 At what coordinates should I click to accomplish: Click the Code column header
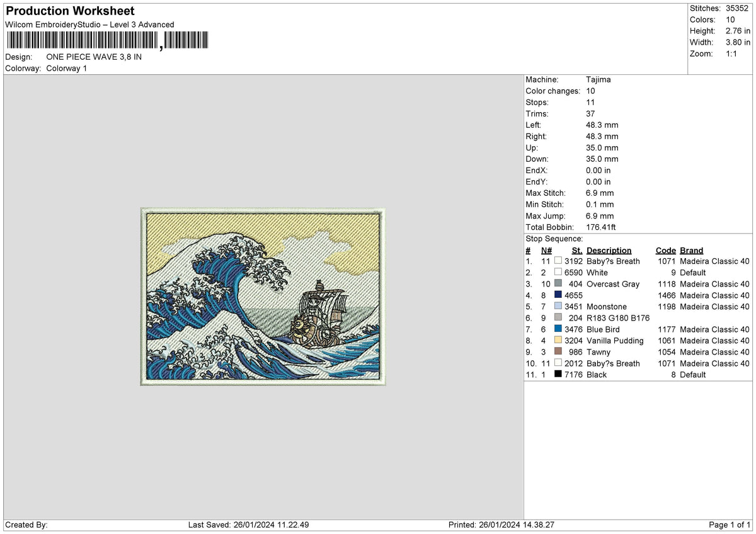665,251
